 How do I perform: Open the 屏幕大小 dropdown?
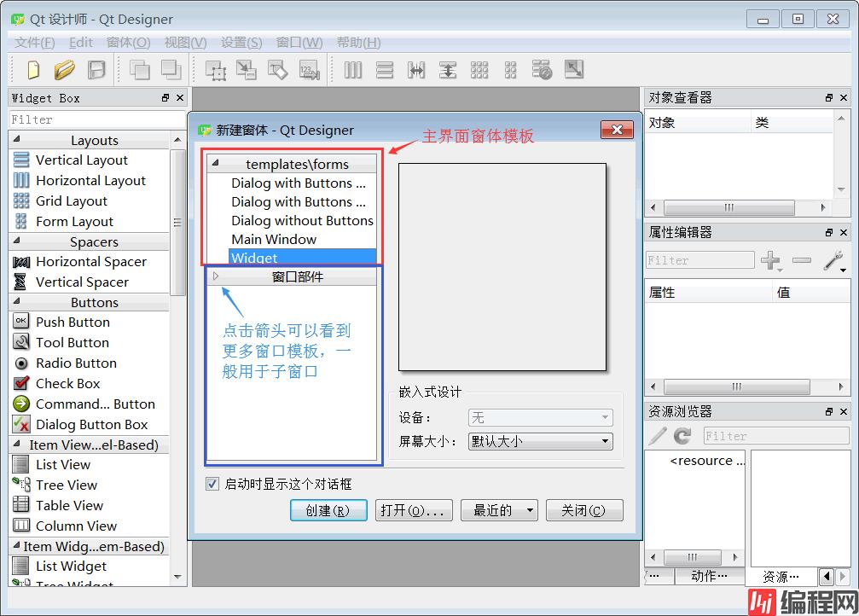(x=540, y=441)
